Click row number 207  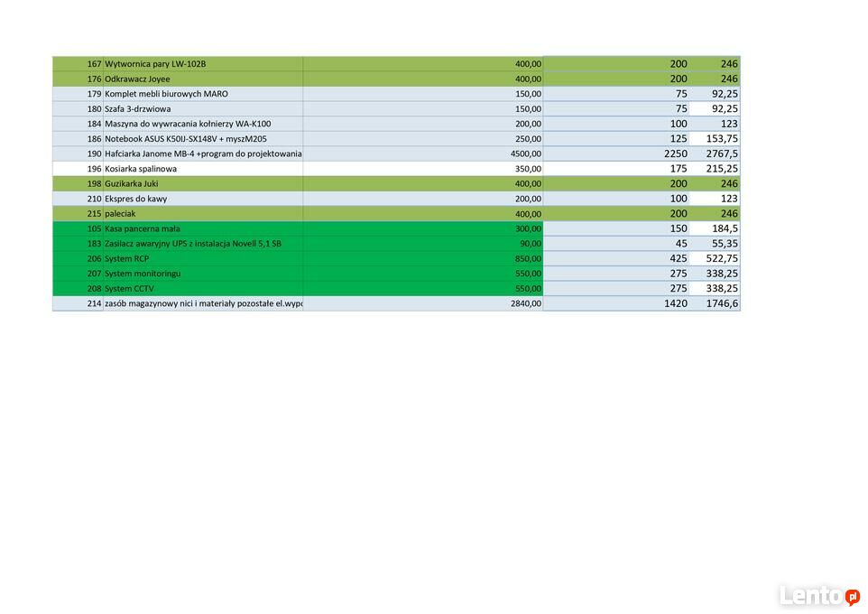(x=78, y=274)
